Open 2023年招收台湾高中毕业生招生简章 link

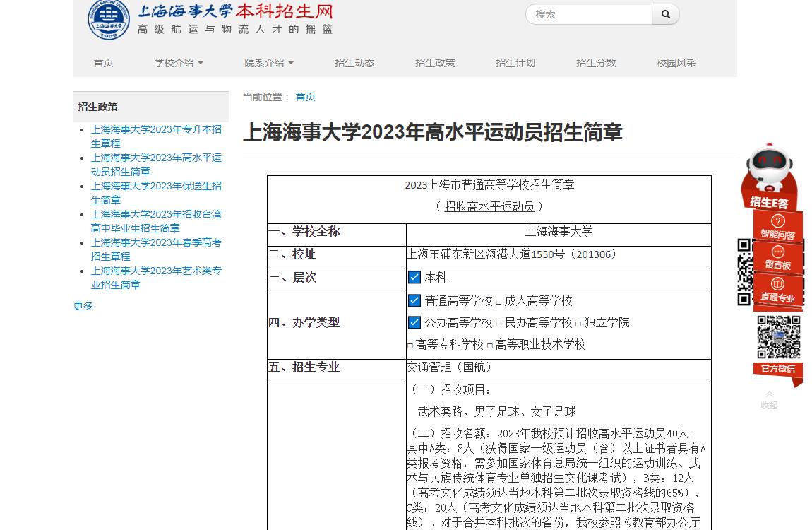156,221
